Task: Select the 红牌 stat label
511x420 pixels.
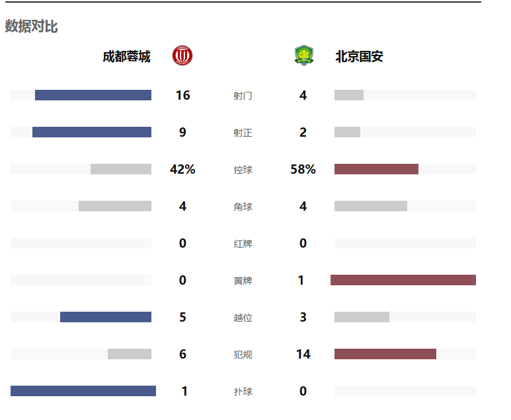Action: pos(243,244)
